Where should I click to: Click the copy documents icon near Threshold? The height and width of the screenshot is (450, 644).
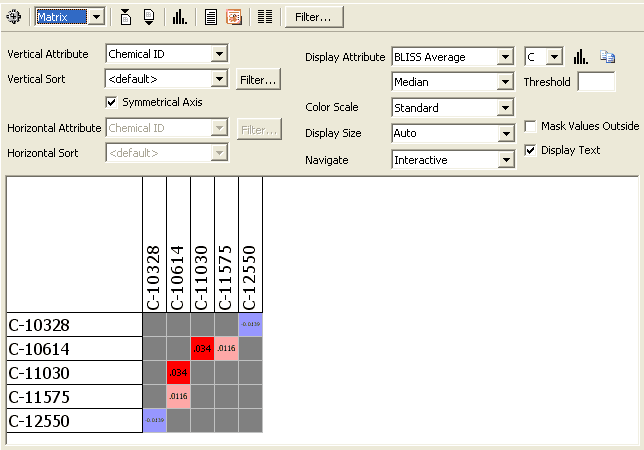click(x=607, y=57)
